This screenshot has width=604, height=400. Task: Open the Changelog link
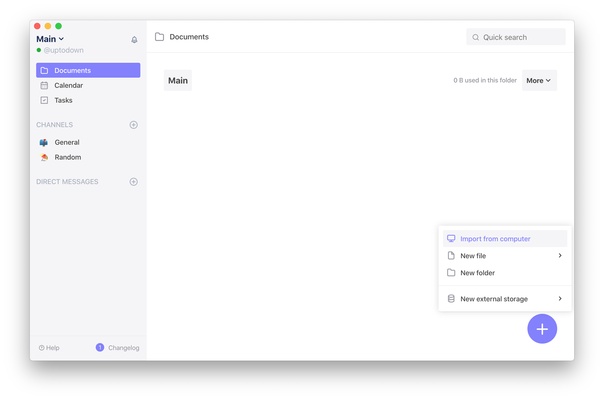pos(124,348)
